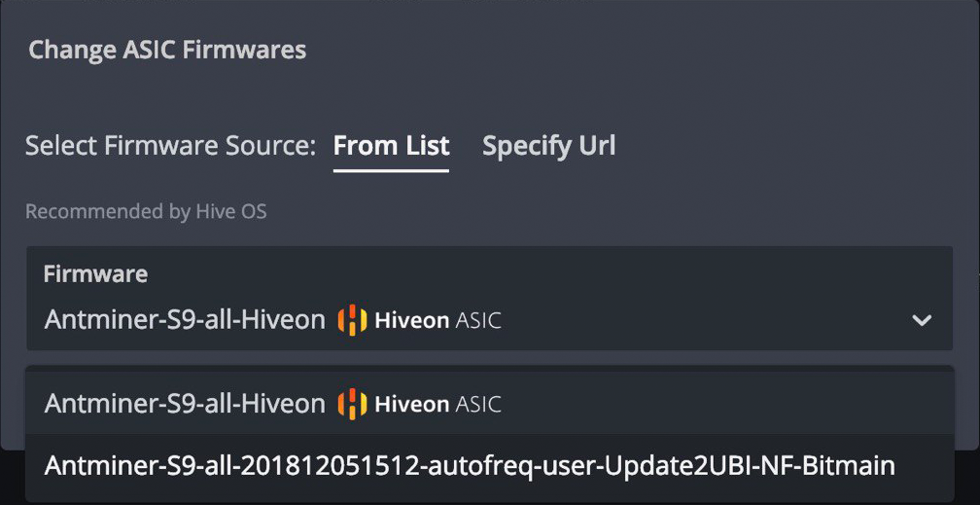This screenshot has width=980, height=505.
Task: Click the Change ASIC Firmwares dialog title
Action: pyautogui.click(x=167, y=50)
